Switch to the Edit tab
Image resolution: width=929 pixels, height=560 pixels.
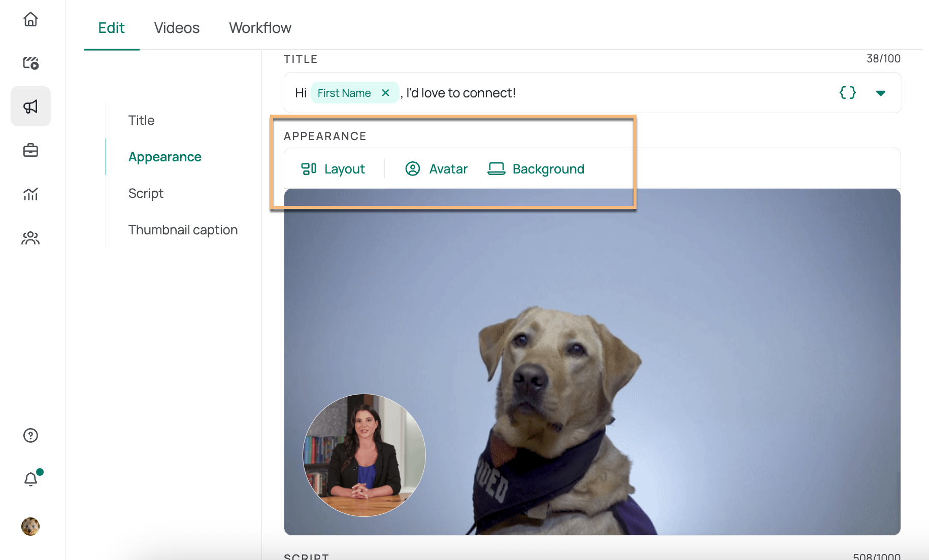click(x=111, y=28)
